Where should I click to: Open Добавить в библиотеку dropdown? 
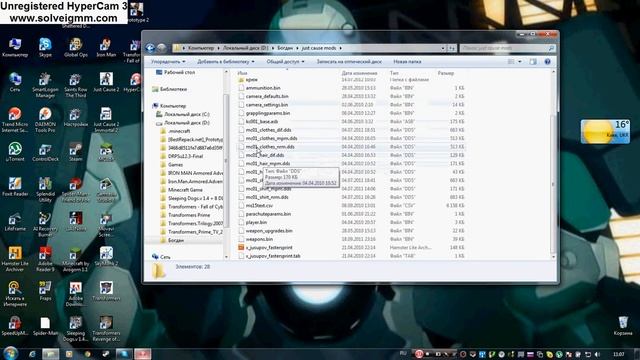click(x=226, y=62)
